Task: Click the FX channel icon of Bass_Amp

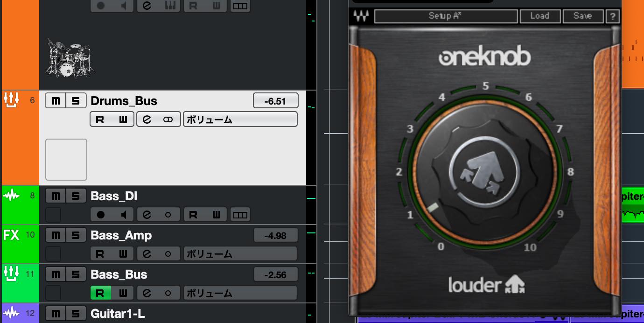Action: 11,235
